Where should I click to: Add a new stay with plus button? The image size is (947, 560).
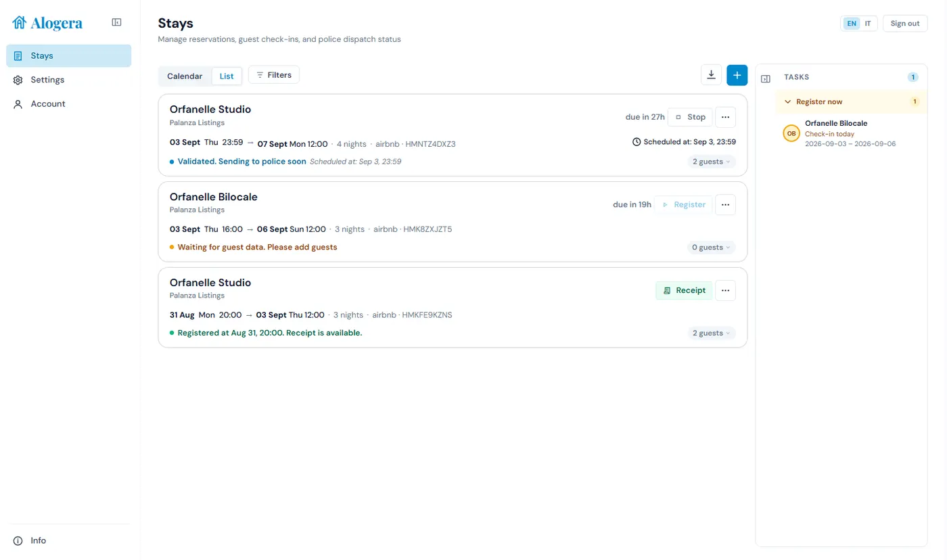click(737, 75)
